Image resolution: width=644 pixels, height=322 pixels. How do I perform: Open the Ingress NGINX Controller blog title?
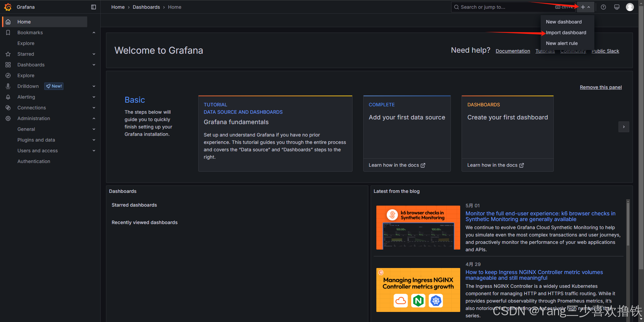pyautogui.click(x=534, y=275)
